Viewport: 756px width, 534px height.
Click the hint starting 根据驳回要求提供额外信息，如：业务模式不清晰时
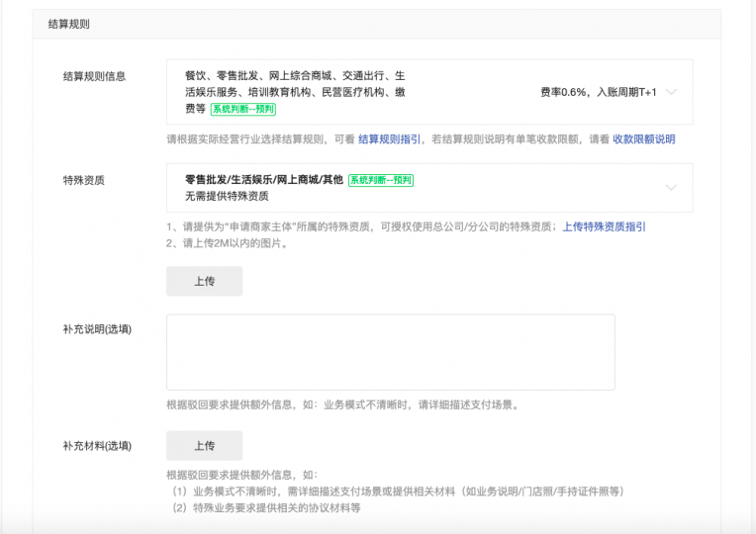click(x=342, y=404)
